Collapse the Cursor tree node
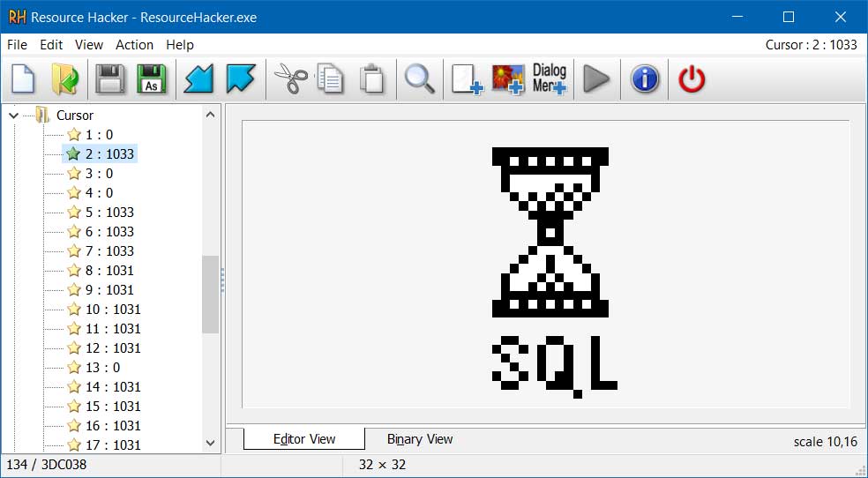 [x=14, y=116]
